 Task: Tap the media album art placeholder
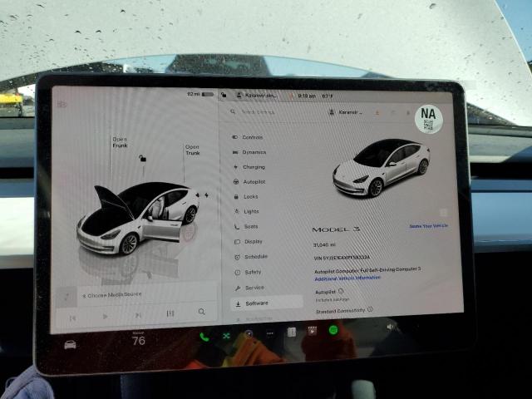[66, 298]
